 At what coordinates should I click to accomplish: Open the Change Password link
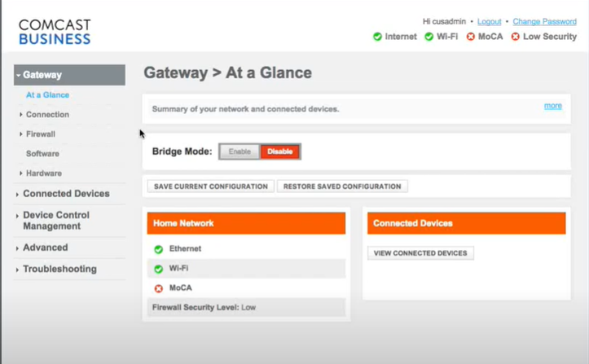click(x=544, y=22)
